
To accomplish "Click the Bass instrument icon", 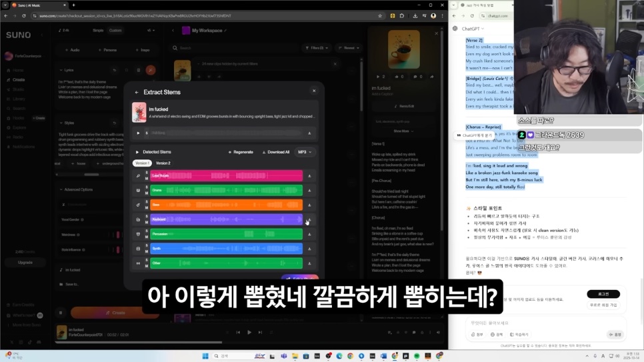I will [138, 205].
